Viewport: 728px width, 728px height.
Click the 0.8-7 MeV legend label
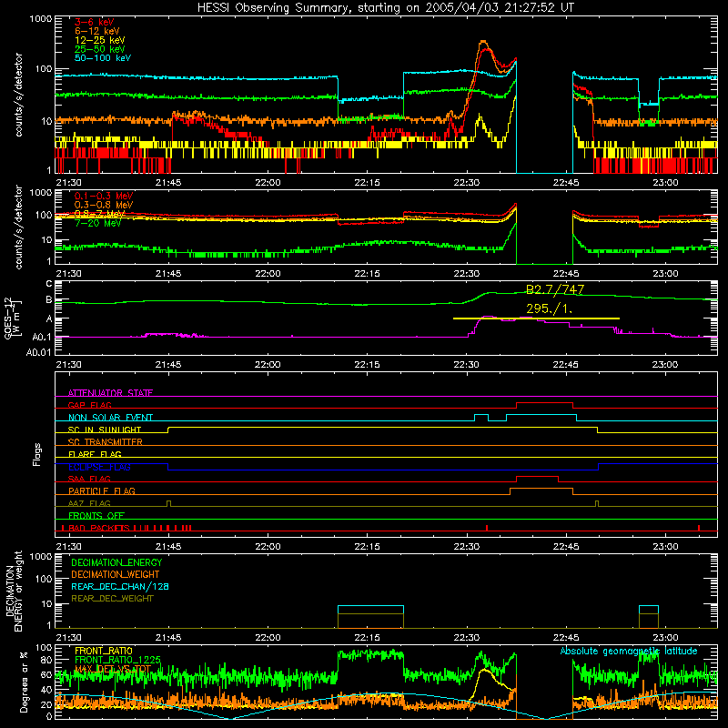tap(100, 214)
